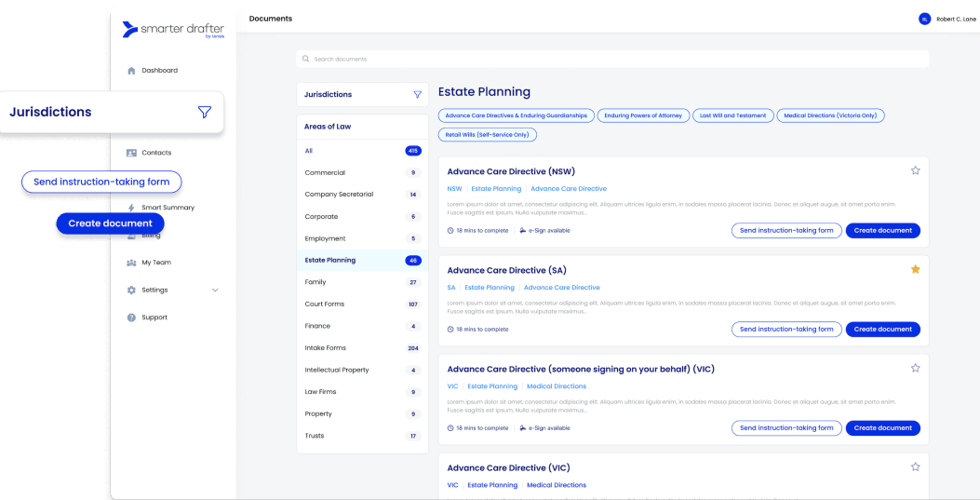Click the Settings gear icon

point(131,291)
